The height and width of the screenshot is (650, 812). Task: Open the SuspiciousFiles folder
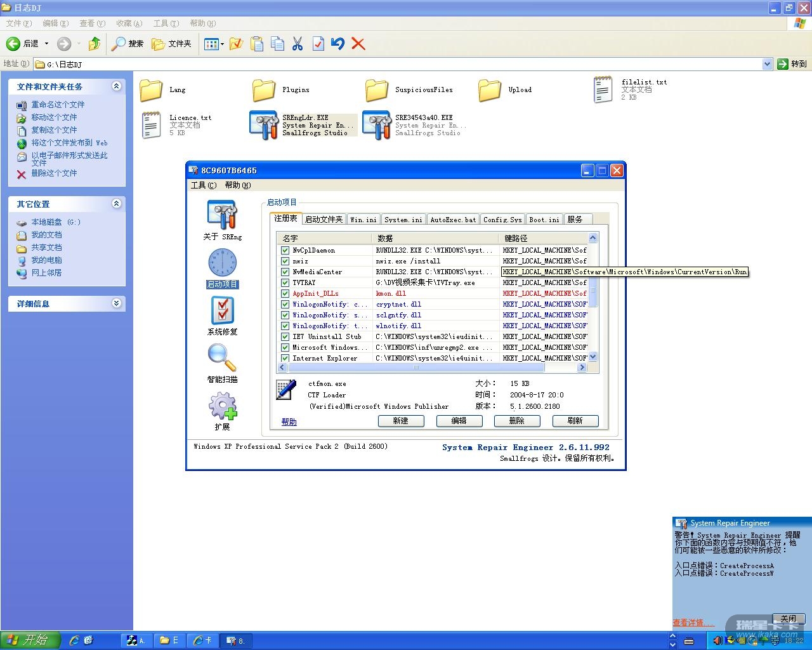tap(377, 90)
